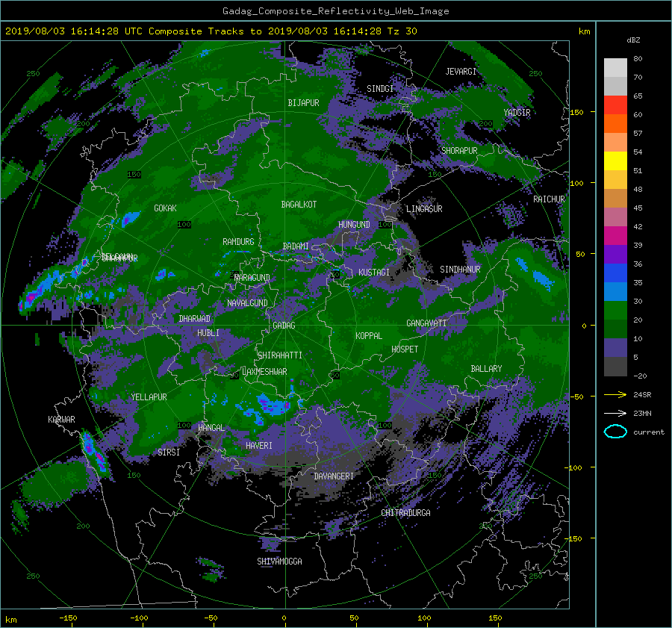Click the JEVARGI city label
The width and height of the screenshot is (672, 628).
click(461, 72)
